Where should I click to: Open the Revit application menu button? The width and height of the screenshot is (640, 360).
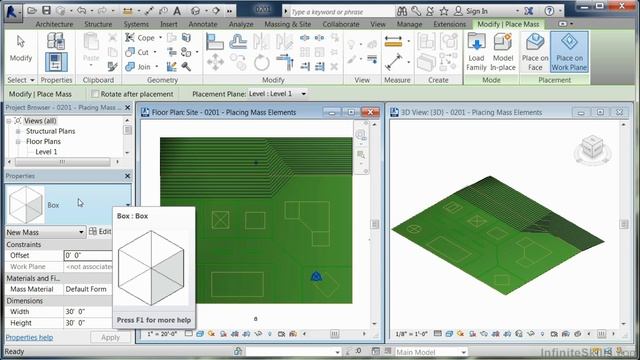12,11
